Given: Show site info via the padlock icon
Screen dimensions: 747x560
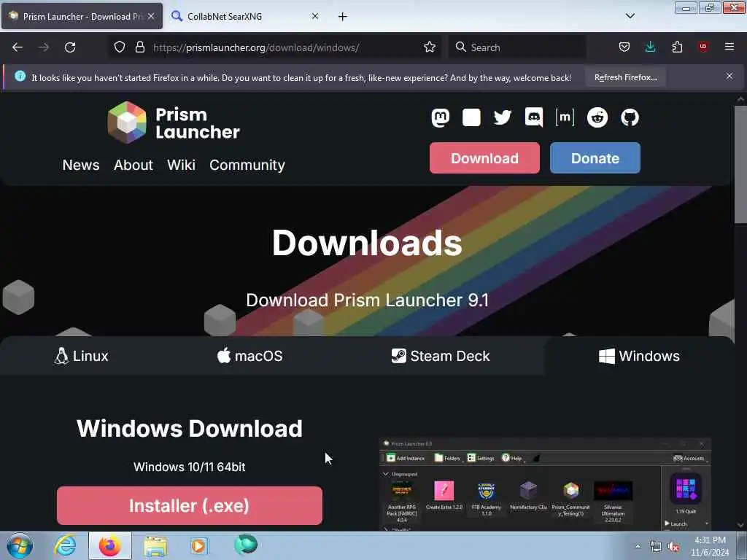Looking at the screenshot, I should 139,47.
